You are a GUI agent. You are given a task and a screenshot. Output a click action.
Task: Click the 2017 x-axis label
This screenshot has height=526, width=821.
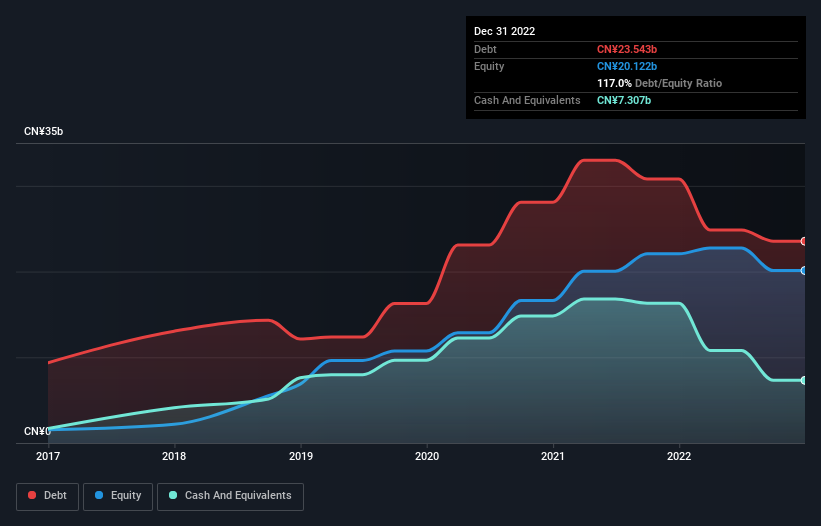point(48,456)
